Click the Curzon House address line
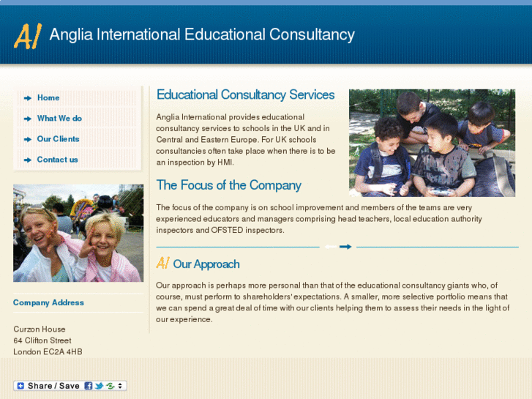The image size is (532, 399). coord(40,329)
